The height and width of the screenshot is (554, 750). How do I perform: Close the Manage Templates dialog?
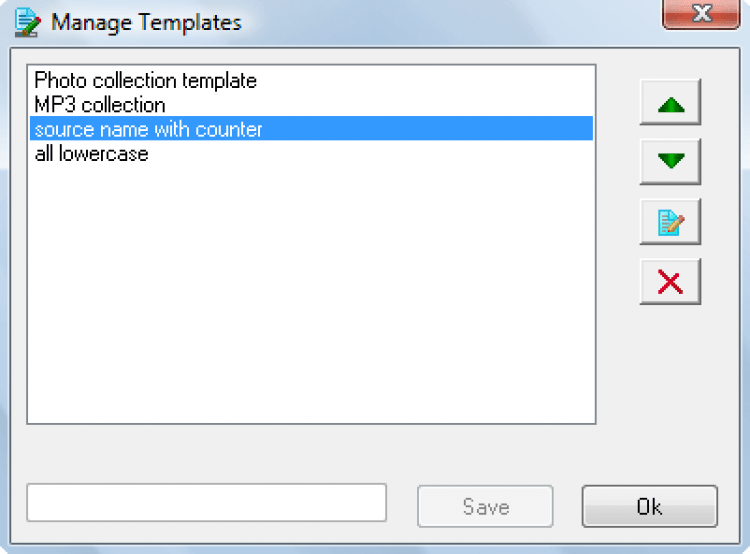pos(701,14)
